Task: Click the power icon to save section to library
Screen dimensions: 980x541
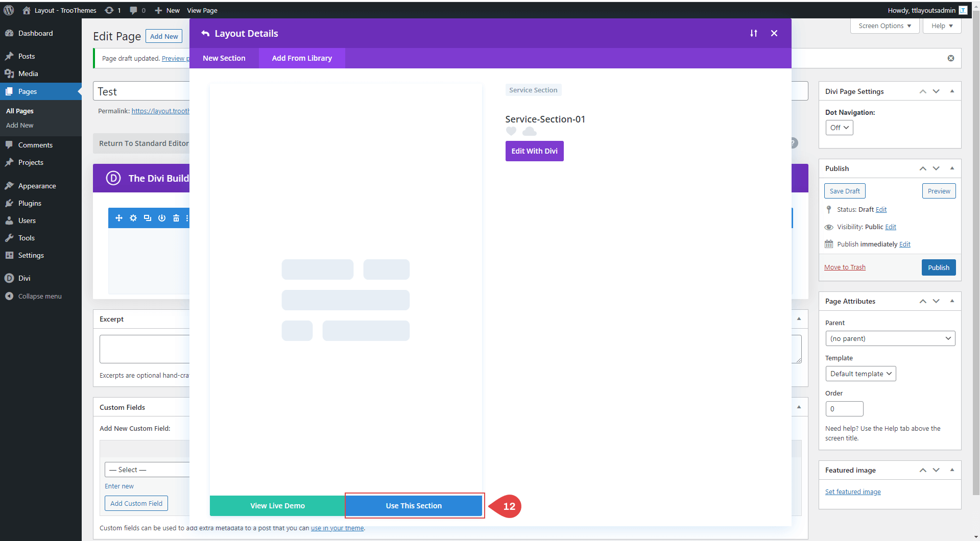Action: (162, 218)
